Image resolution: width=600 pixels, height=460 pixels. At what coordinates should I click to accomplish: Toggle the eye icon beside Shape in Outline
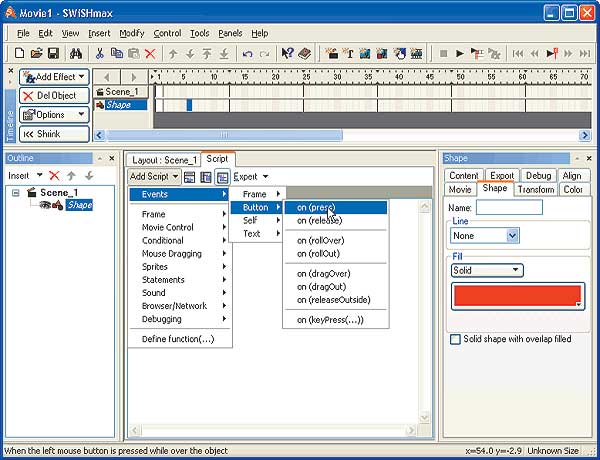click(45, 205)
